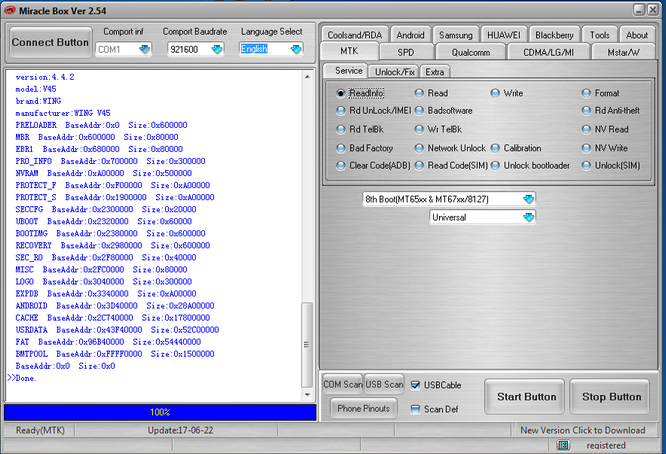Open the About tab

[637, 35]
